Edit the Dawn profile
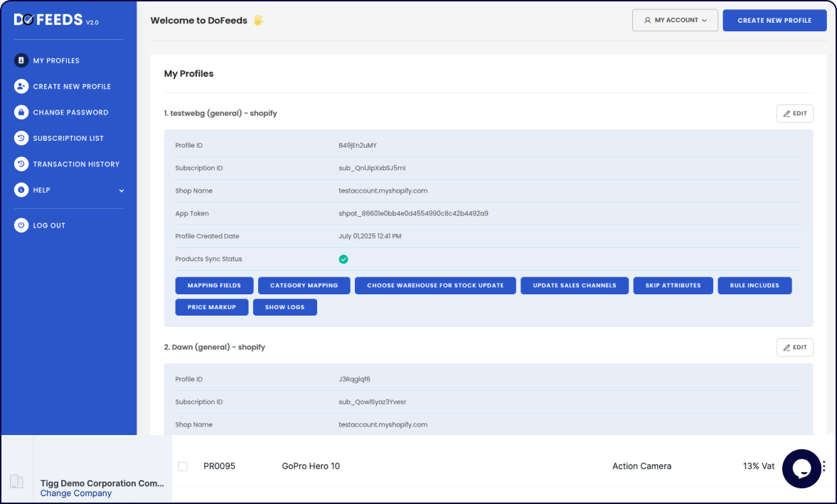This screenshot has height=504, width=837. [x=794, y=348]
